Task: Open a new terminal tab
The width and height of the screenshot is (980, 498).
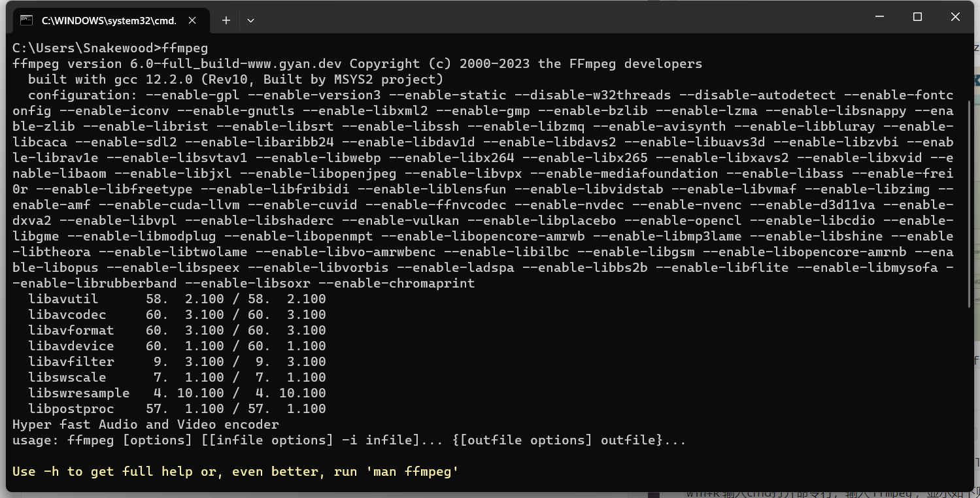Action: [x=226, y=20]
